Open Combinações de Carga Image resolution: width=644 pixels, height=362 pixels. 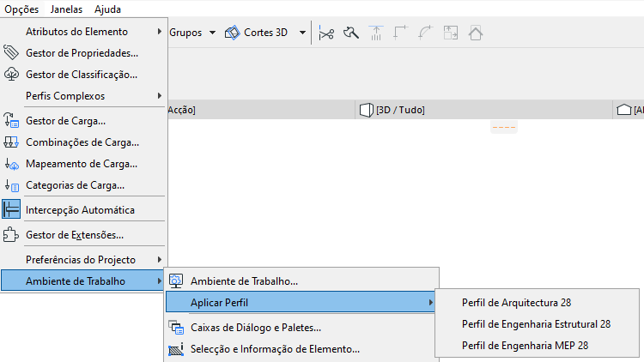click(84, 142)
